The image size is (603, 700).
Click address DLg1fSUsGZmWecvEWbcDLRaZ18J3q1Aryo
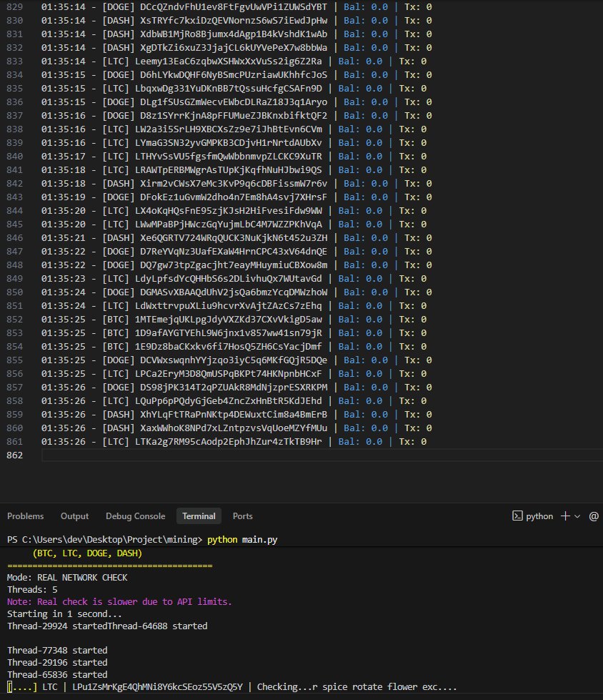coord(234,102)
